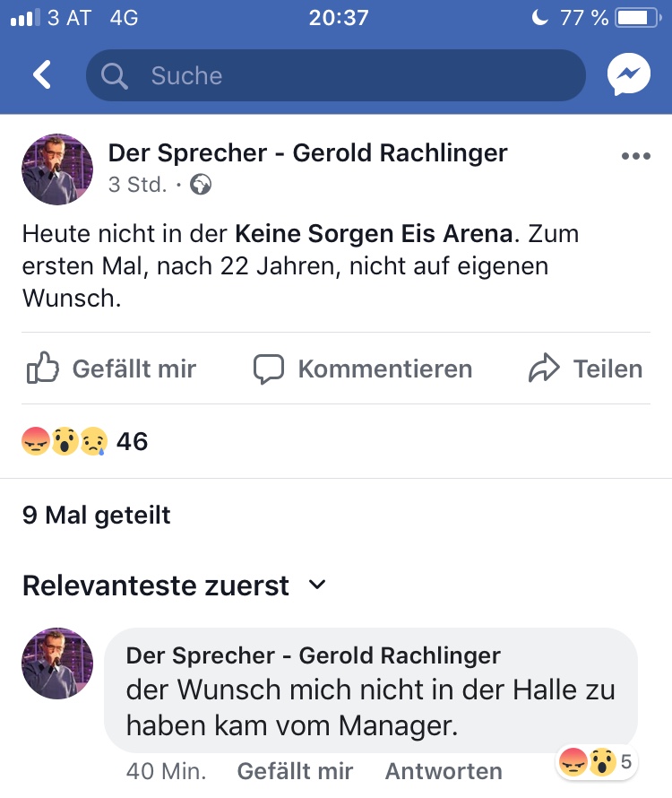Tap the Kommentieren speech bubble icon

[268, 369]
